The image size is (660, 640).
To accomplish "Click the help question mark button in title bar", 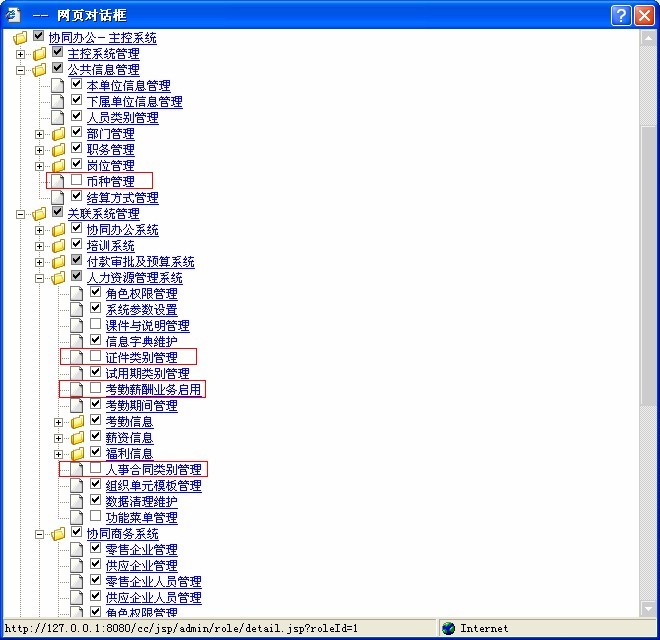I will click(621, 16).
